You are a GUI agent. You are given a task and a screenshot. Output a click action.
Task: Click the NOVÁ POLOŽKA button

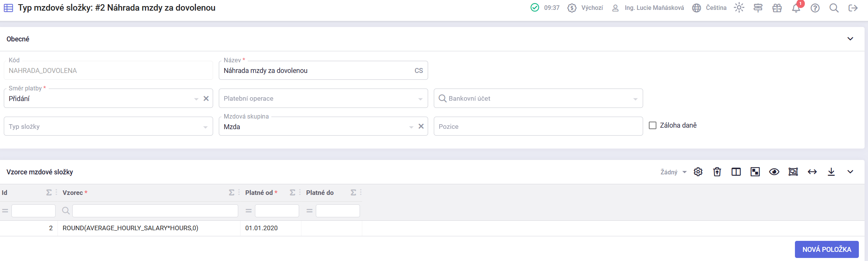coord(827,250)
